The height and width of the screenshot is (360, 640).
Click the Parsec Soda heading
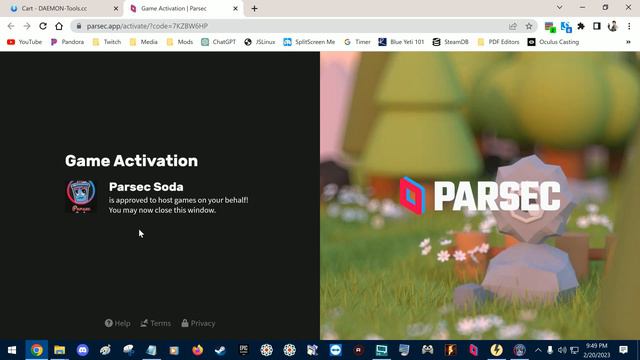point(146,187)
